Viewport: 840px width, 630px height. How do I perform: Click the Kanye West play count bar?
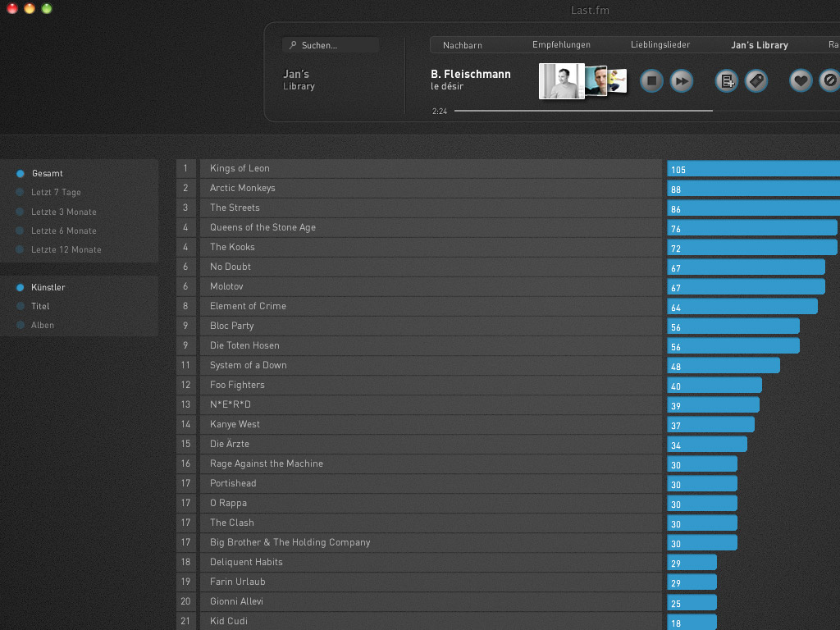coord(711,425)
